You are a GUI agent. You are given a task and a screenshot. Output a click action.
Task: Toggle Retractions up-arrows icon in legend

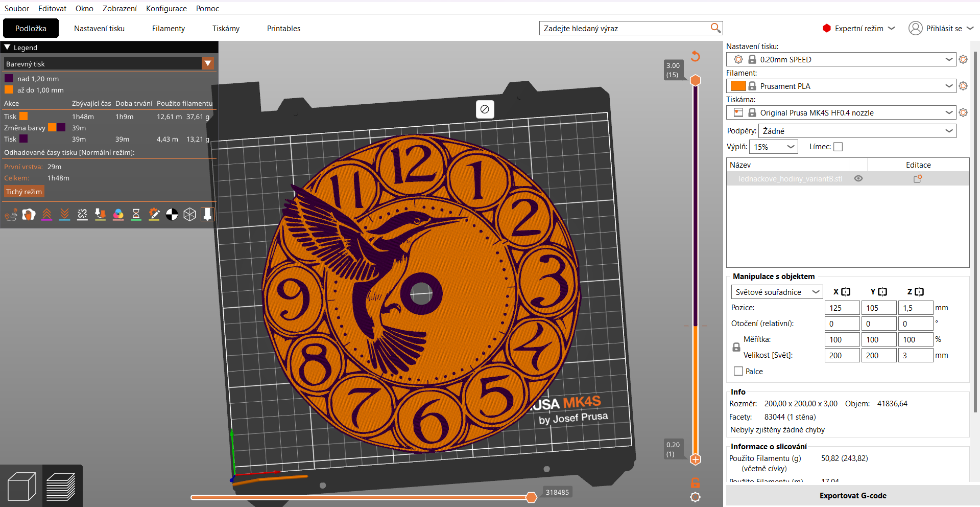(46, 215)
